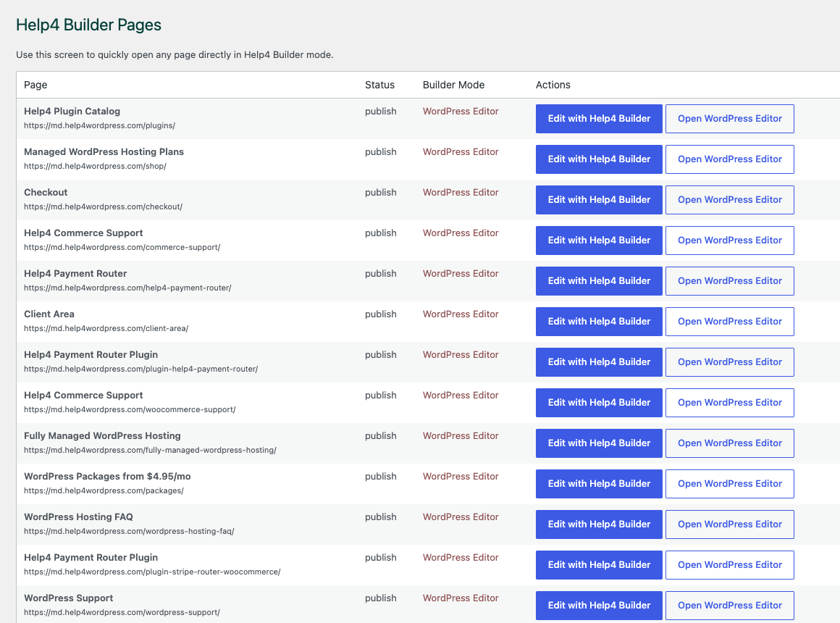Edit plugin-help4-payment-router page with Help4 Builder

[x=599, y=362]
